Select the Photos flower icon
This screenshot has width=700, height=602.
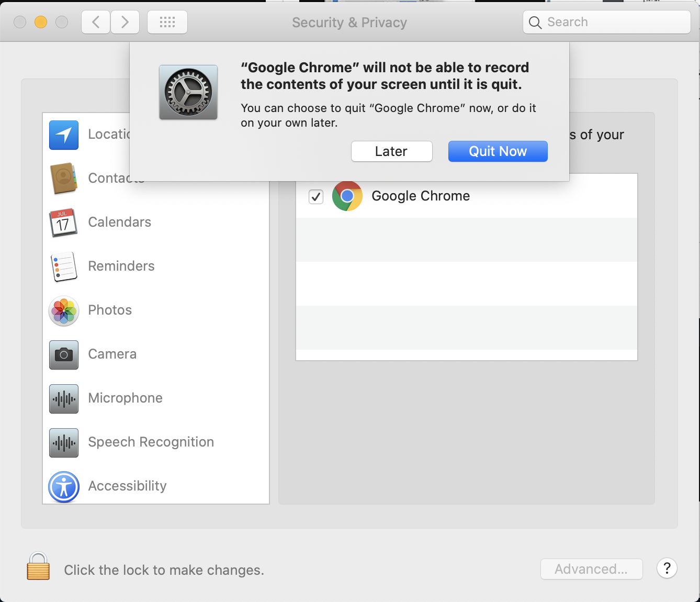point(64,310)
